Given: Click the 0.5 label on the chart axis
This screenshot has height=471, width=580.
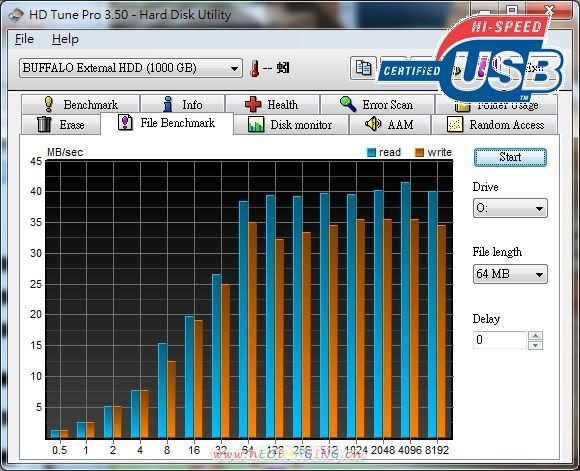Looking at the screenshot, I should click(60, 450).
